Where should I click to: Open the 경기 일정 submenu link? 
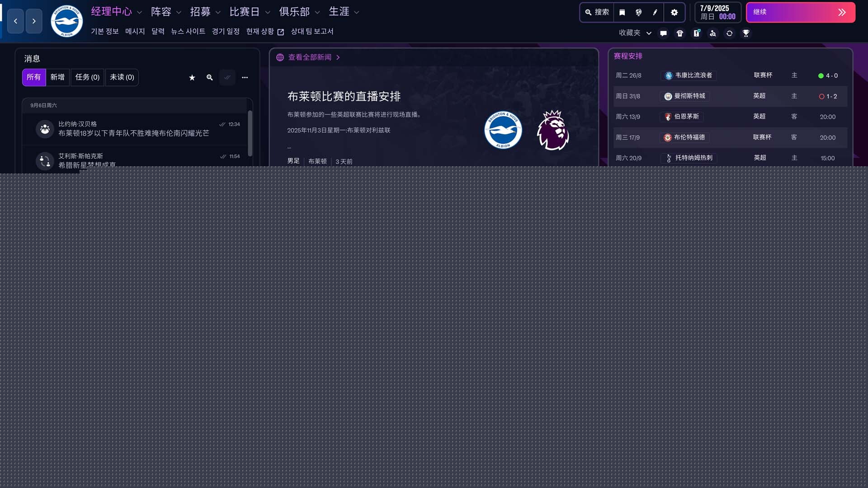point(226,31)
